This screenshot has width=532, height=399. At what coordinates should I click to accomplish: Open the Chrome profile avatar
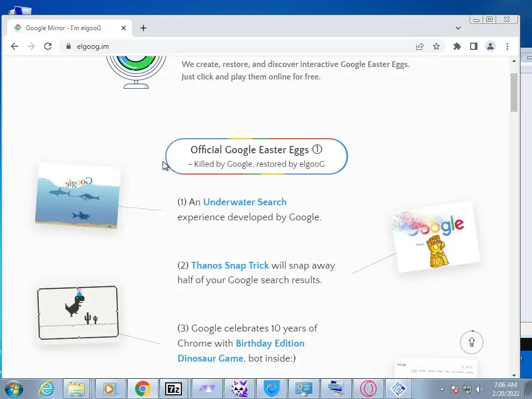tap(490, 46)
